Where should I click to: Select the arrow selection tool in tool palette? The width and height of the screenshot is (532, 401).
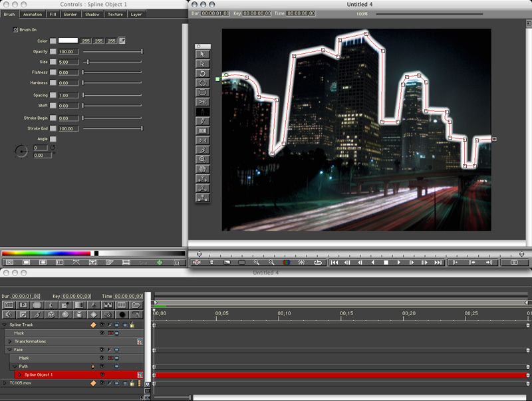point(203,55)
